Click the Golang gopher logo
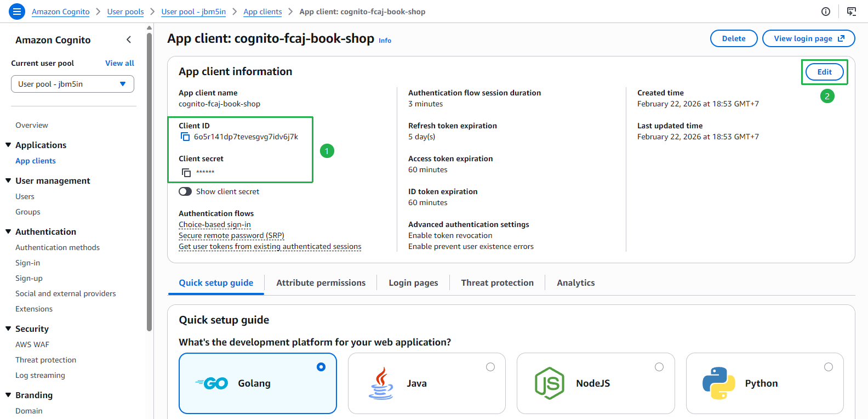Viewport: 868px width, 419px height. (212, 383)
